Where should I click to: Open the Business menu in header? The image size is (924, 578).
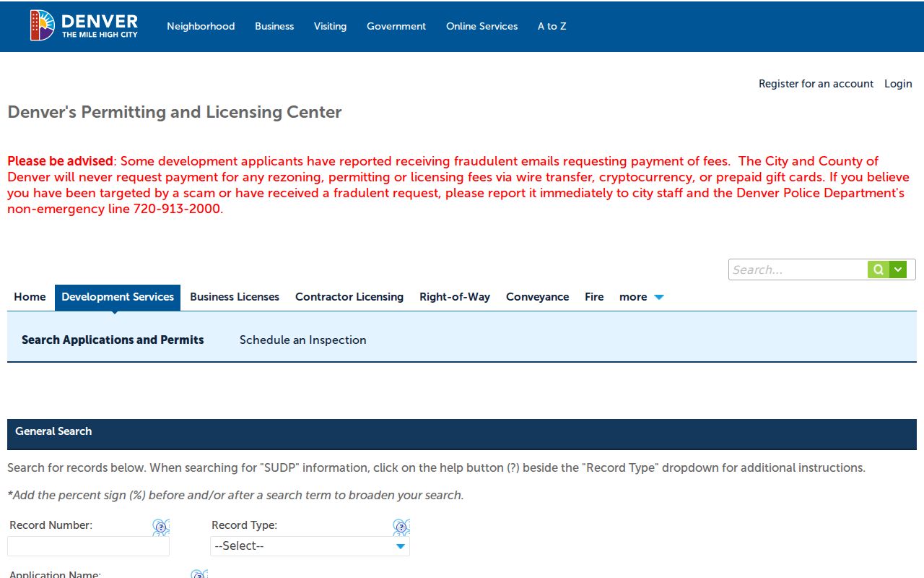274,26
